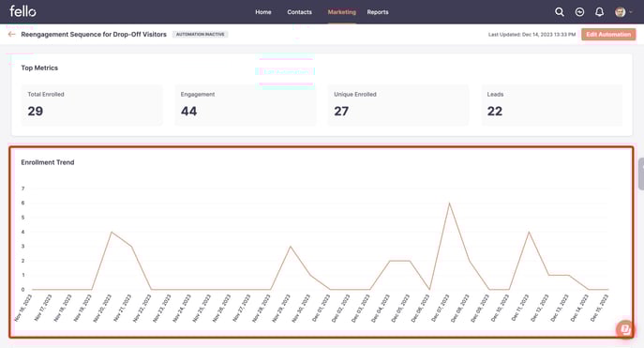Click the Dec 15, 2023 axis label

click(599, 308)
